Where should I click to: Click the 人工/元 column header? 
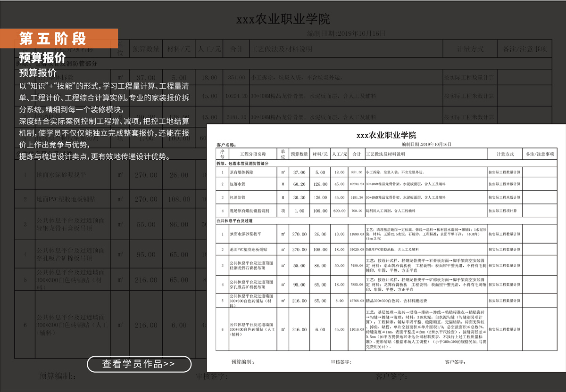pyautogui.click(x=340, y=154)
